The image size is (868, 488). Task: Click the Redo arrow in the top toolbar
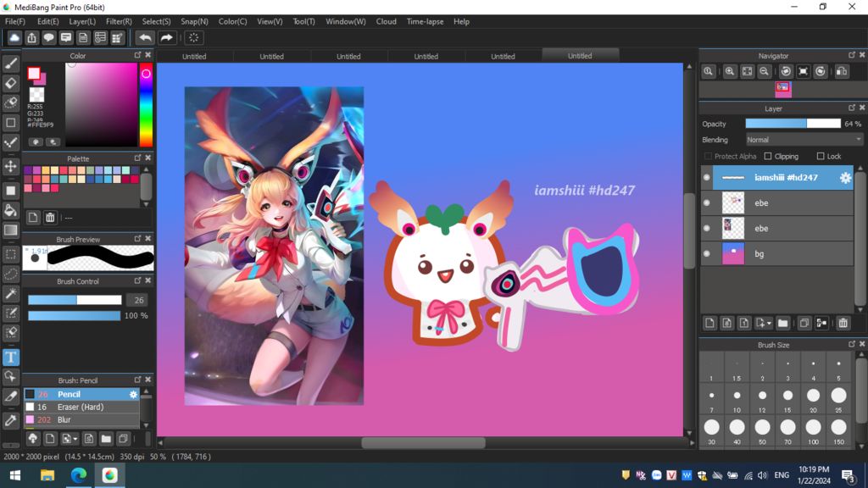166,37
